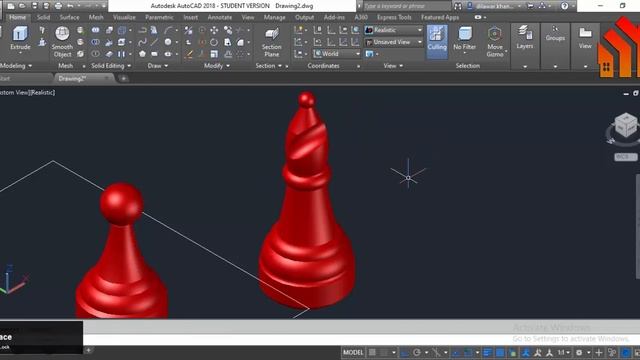Toggle selection cycling in status bar
Image resolution: width=640 pixels, height=360 pixels.
point(513,352)
